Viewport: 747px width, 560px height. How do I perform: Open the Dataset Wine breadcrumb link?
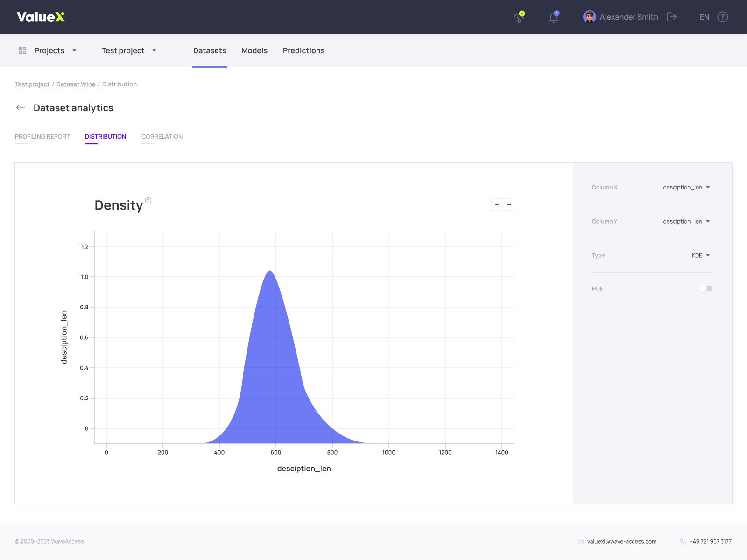tap(76, 84)
